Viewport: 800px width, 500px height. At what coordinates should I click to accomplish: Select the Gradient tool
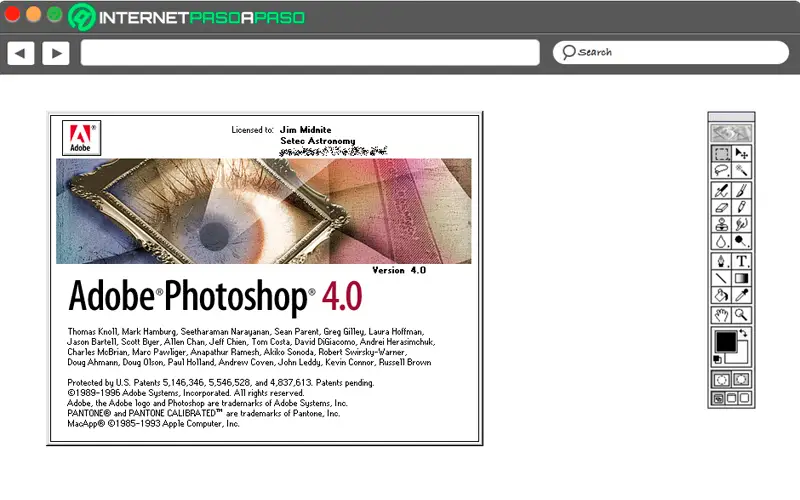point(741,278)
